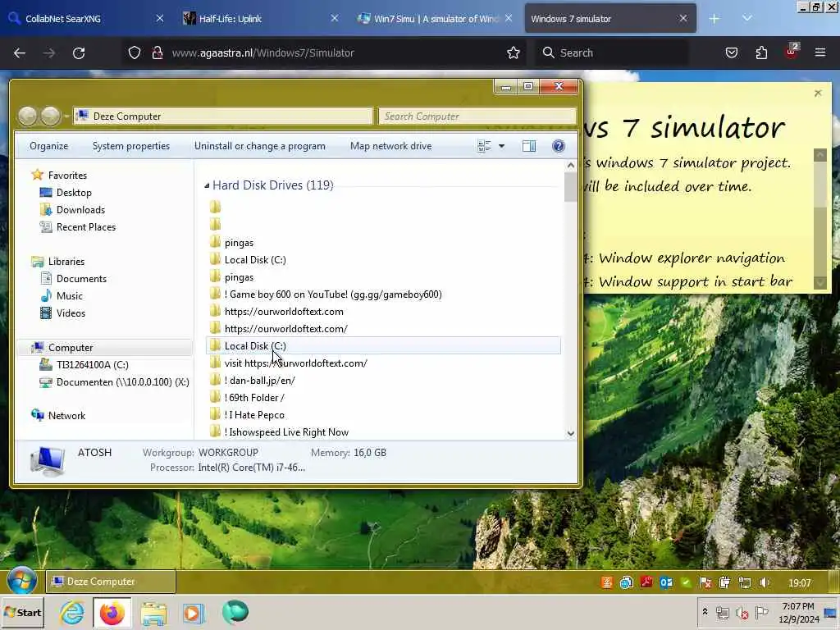Click the Firefox Search box
The image size is (840, 630).
coord(612,52)
